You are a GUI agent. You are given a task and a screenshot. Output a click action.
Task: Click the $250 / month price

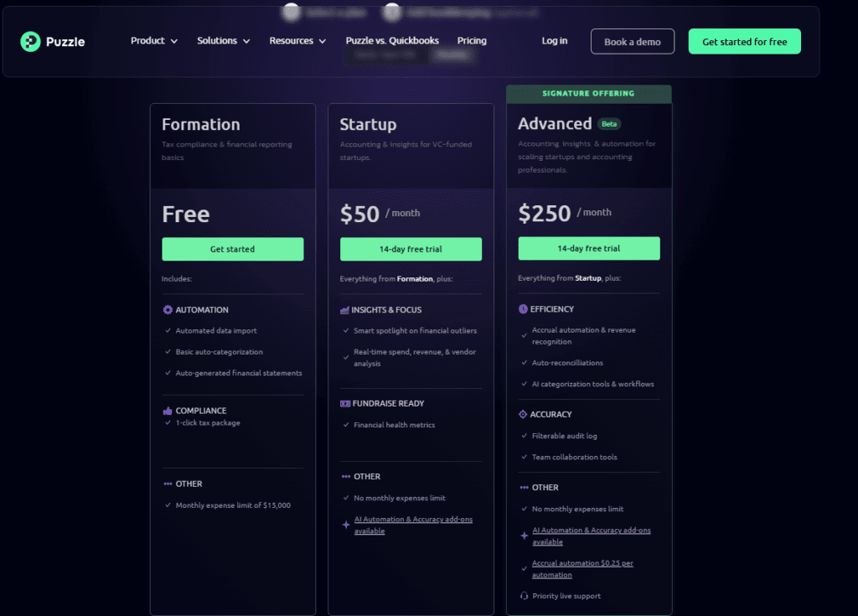565,214
